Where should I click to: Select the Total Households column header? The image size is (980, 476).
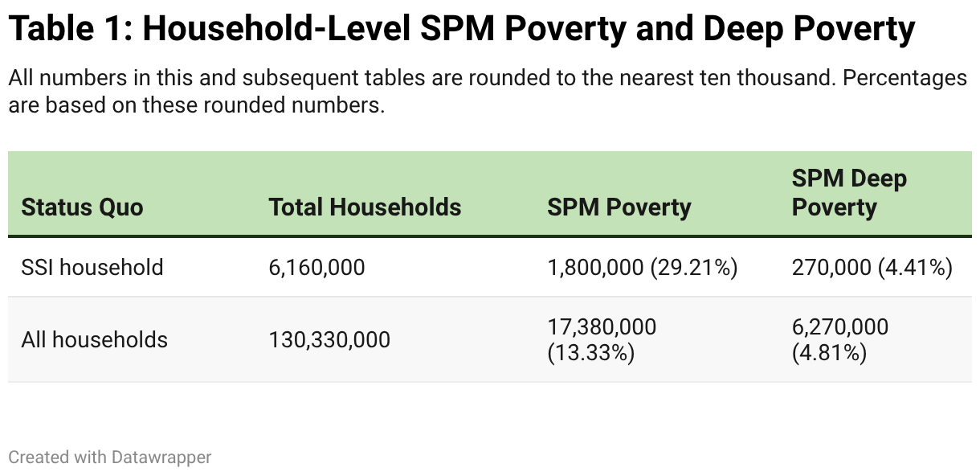(x=365, y=207)
